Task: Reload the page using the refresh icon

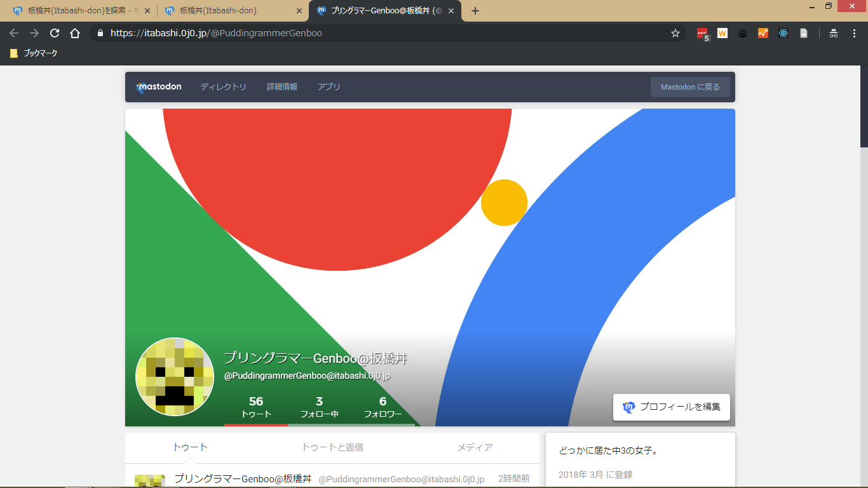Action: click(x=55, y=34)
